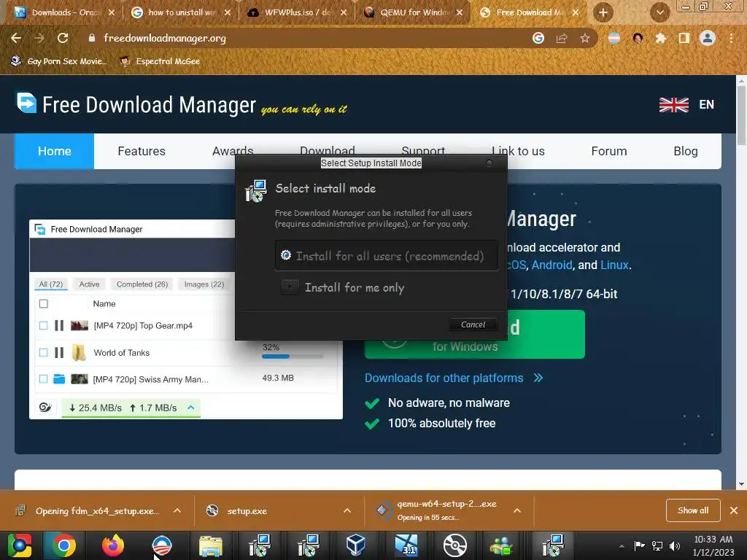Bookmark this page with the star icon
This screenshot has width=747, height=560.
(x=585, y=38)
